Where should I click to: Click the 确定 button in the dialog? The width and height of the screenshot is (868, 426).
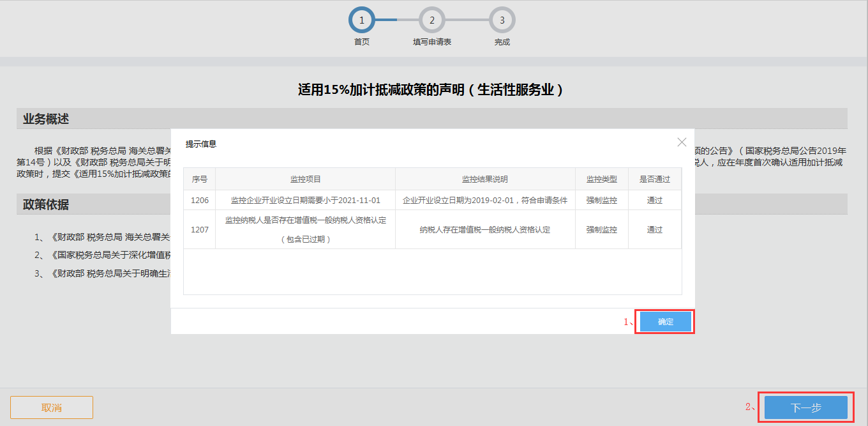click(664, 321)
